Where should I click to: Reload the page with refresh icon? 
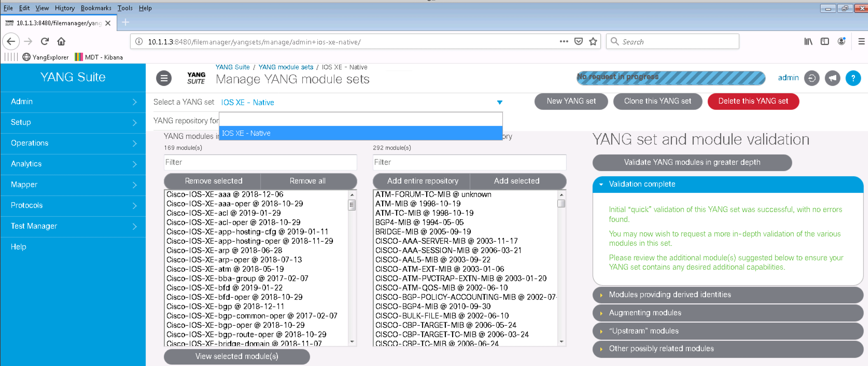tap(44, 42)
